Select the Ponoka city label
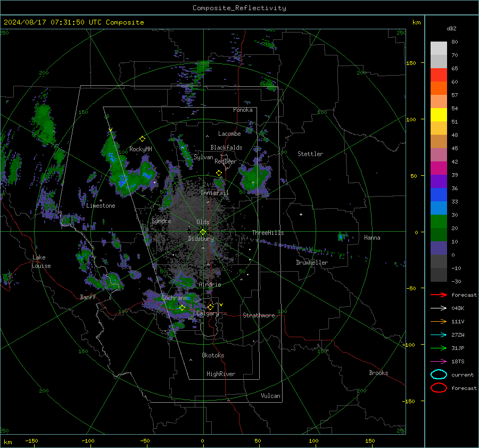 click(x=243, y=110)
